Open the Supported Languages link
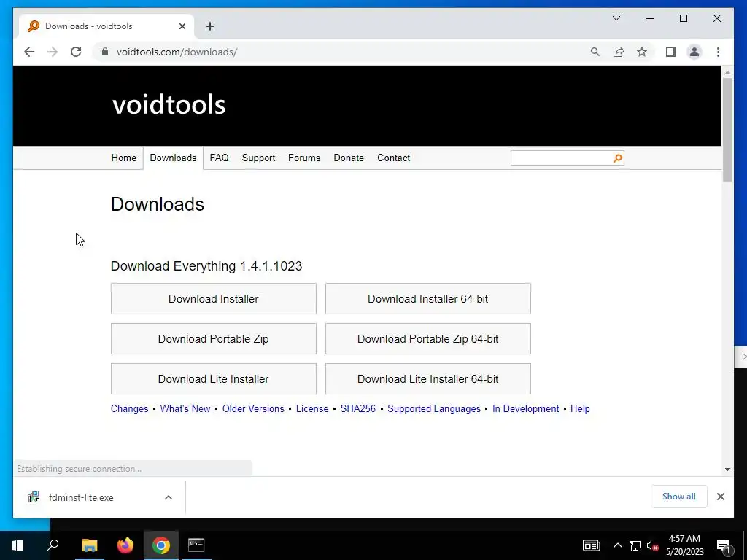This screenshot has height=560, width=747. click(434, 408)
